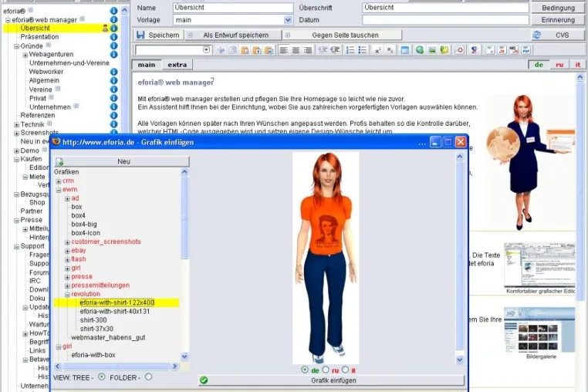Select the de language radio in dialog
This screenshot has height=392, width=588.
click(x=305, y=370)
